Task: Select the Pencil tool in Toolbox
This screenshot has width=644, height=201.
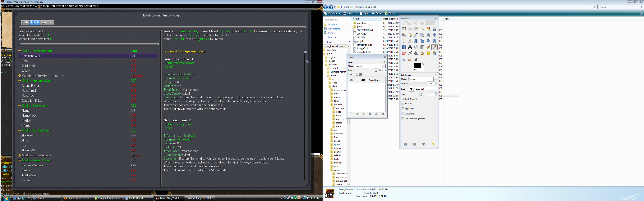Action: pyautogui.click(x=429, y=47)
